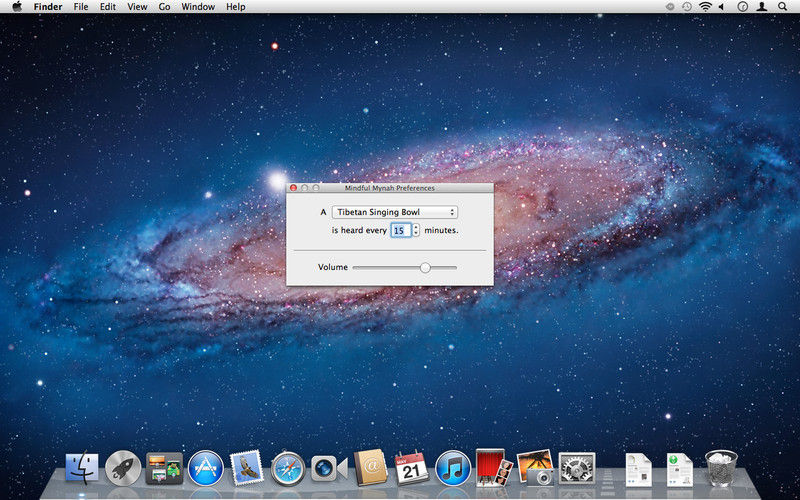Open iCal calendar showing 21
800x500 pixels.
click(412, 468)
